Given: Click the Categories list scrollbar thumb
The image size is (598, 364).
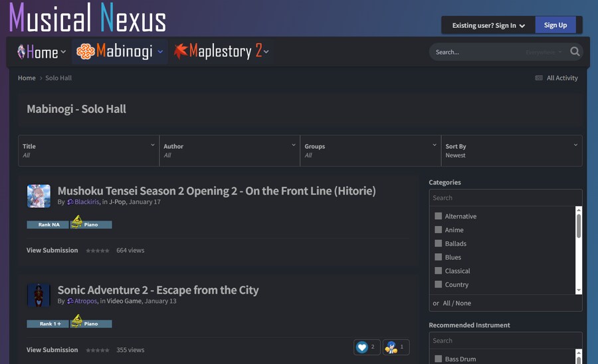Looking at the screenshot, I should [x=579, y=226].
